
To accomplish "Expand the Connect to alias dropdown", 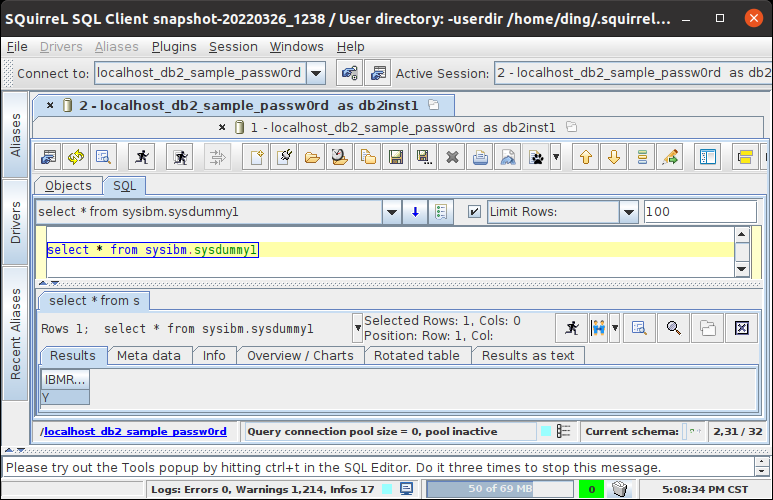I will pyautogui.click(x=316, y=73).
